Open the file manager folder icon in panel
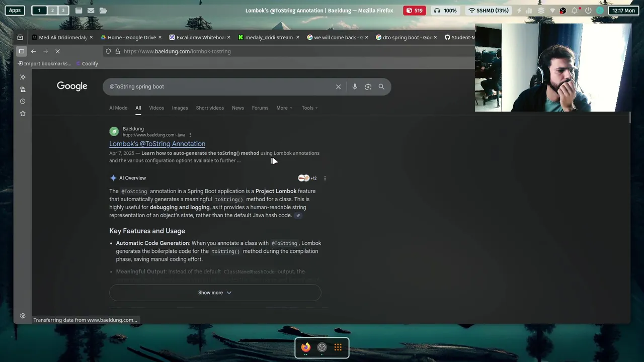Viewport: 644px width, 362px height. 103,10
